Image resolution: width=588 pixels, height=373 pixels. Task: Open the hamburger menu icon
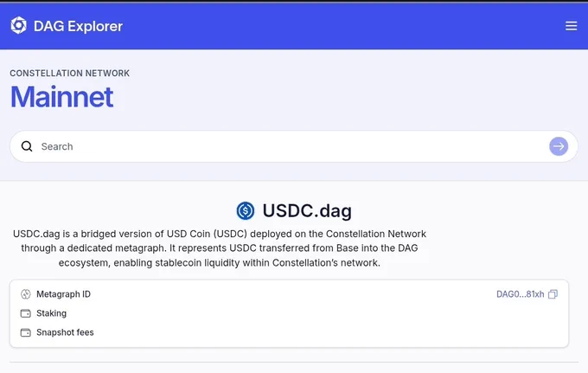(571, 26)
